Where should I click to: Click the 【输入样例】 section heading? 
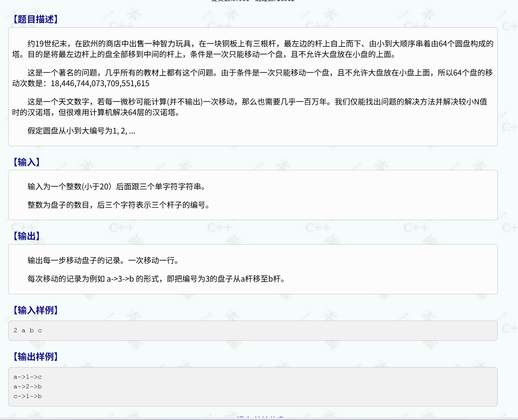[35, 310]
